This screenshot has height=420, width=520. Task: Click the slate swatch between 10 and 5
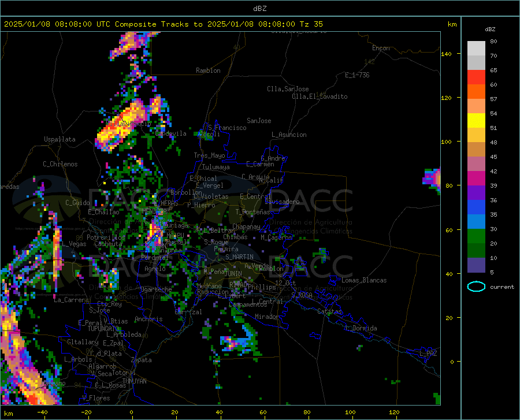point(476,265)
